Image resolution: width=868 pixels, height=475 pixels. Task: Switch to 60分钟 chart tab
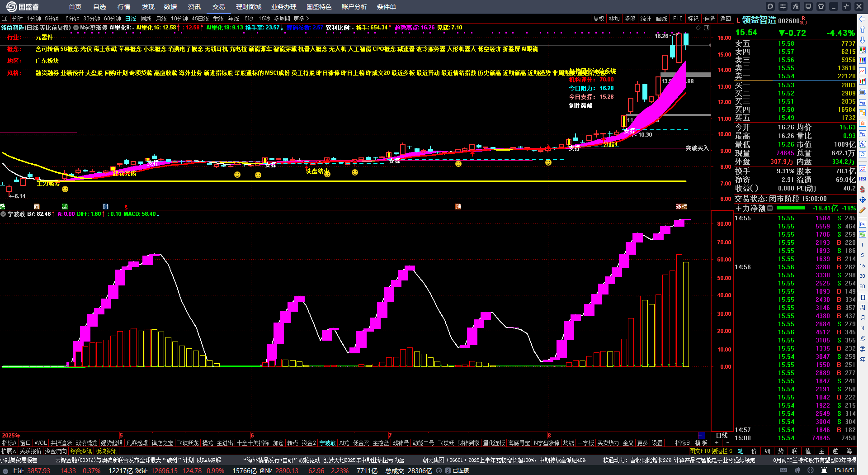113,19
